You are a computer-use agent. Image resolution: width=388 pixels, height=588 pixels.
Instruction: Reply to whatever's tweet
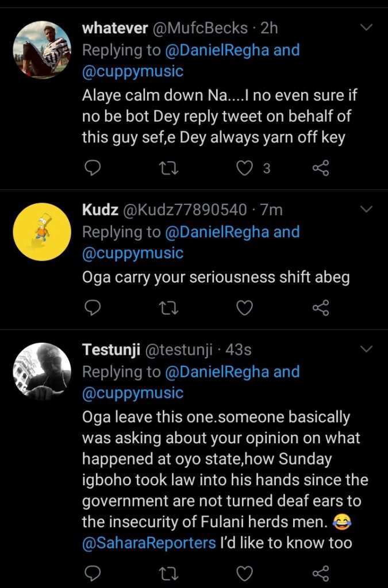tap(93, 168)
